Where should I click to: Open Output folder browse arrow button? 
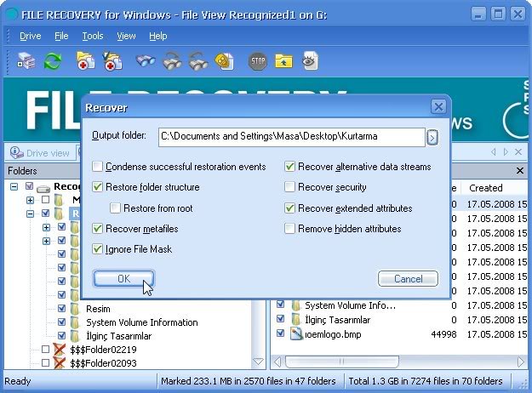click(432, 137)
